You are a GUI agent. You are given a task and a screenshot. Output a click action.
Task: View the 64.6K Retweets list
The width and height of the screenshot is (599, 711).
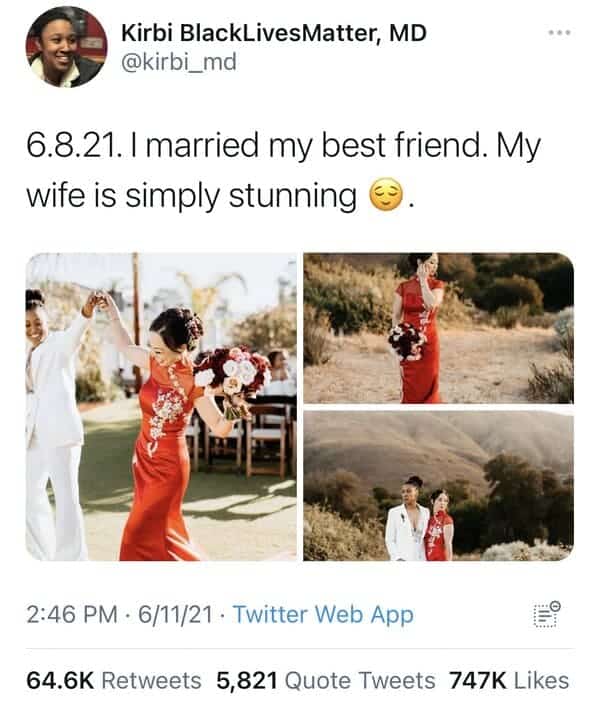tap(114, 680)
